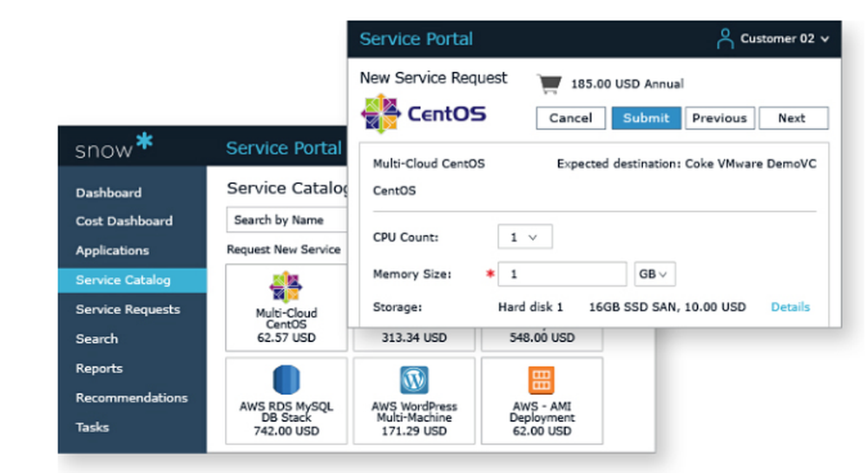Image resolution: width=868 pixels, height=473 pixels.
Task: Click the CentOS logo in New Service Request
Action: pyautogui.click(x=424, y=114)
